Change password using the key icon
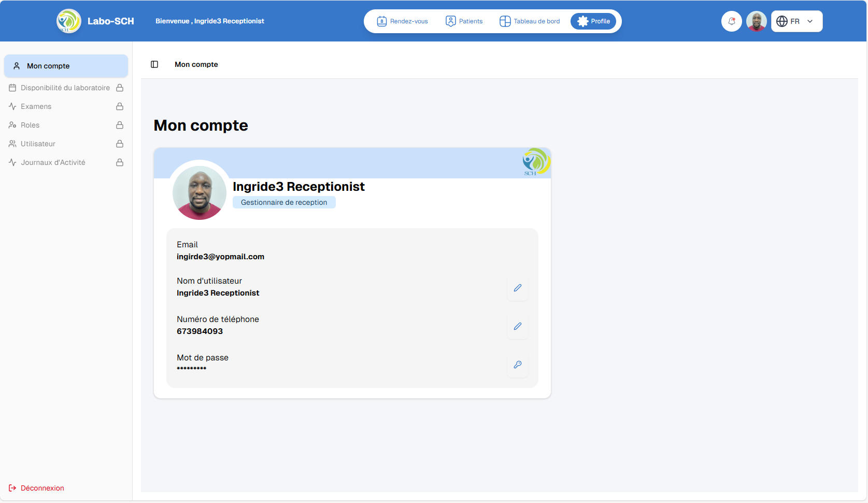Image resolution: width=868 pixels, height=503 pixels. tap(517, 365)
